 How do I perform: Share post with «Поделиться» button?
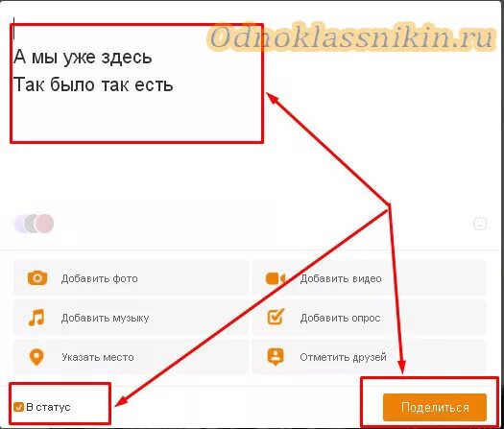point(435,407)
